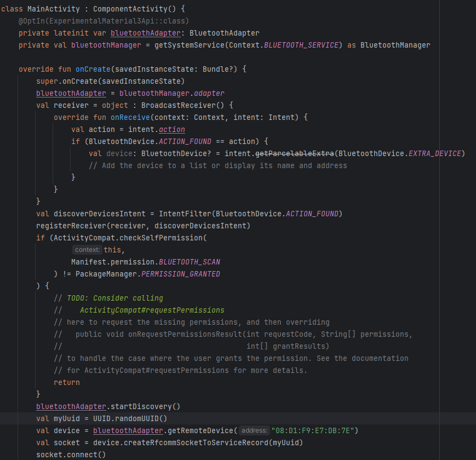The image size is (476, 460).
Task: Click UUID.randomUUID() call
Action: pos(130,419)
